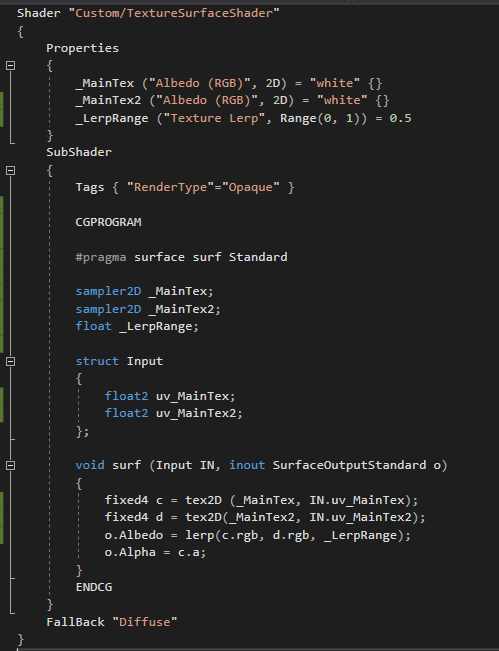Click the struct Input text
The height and width of the screenshot is (651, 499).
[119, 361]
